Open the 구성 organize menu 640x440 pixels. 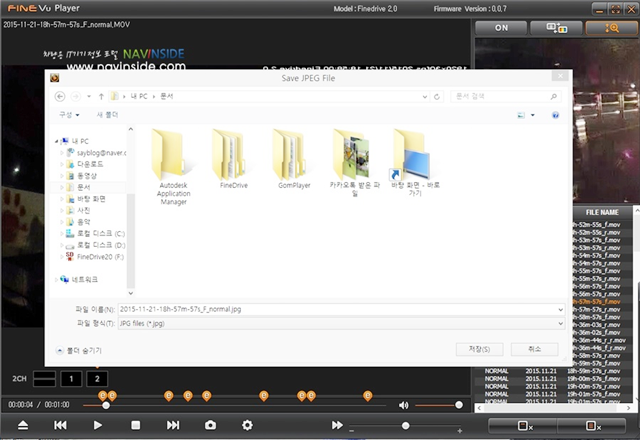point(69,115)
